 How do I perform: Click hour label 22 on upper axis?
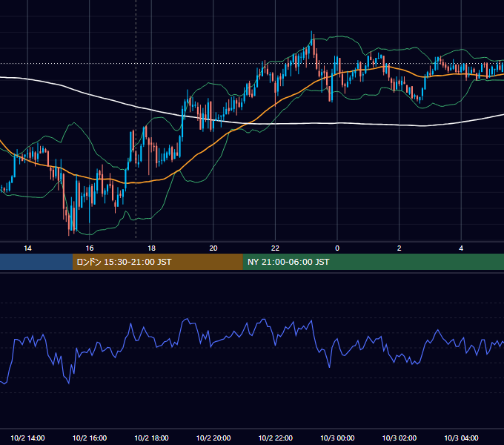coord(276,248)
